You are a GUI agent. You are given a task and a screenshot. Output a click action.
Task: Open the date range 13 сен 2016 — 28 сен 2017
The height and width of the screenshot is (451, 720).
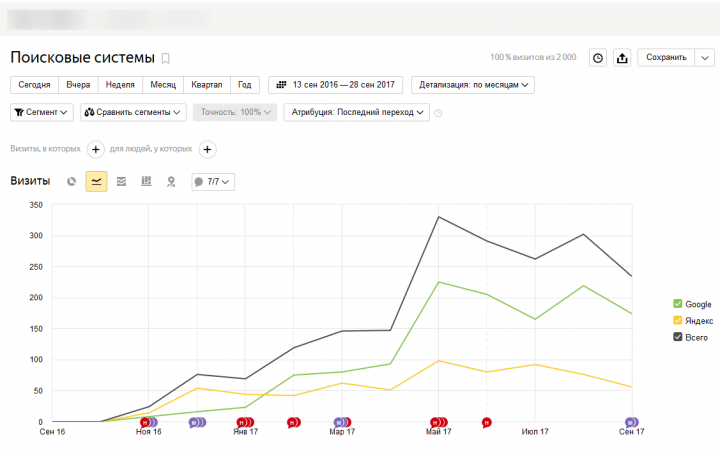pyautogui.click(x=336, y=85)
